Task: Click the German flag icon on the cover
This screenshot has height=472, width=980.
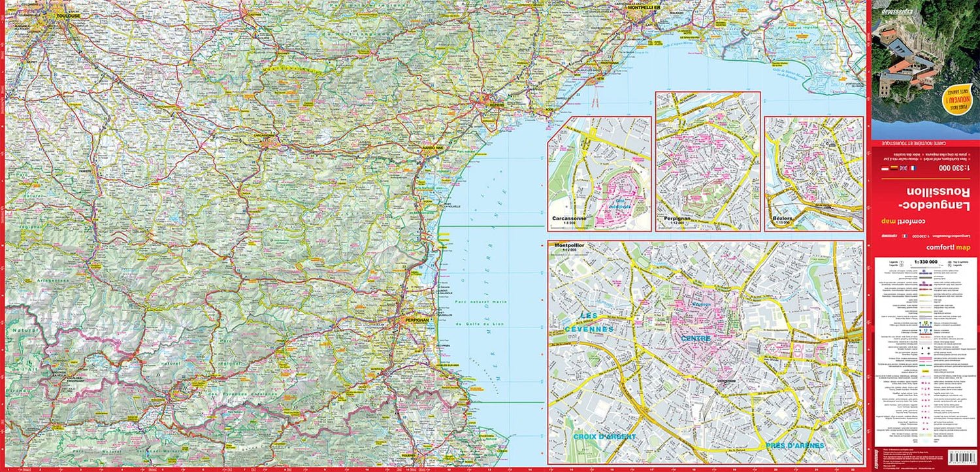Action: point(894,167)
